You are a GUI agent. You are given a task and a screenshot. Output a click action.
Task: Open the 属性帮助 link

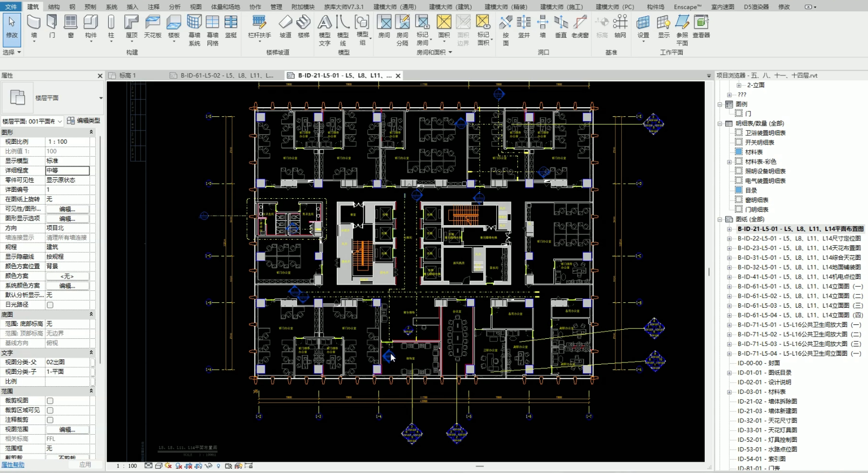13,464
